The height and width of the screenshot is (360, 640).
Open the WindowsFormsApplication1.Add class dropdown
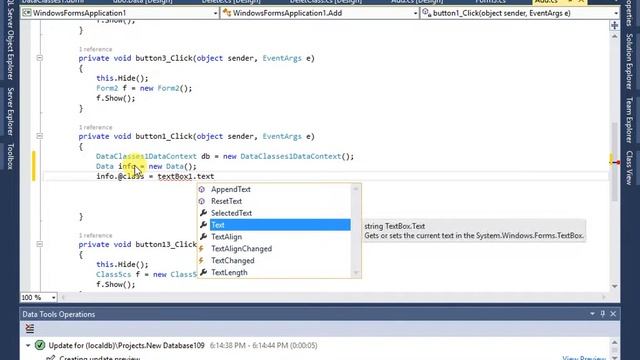point(320,13)
